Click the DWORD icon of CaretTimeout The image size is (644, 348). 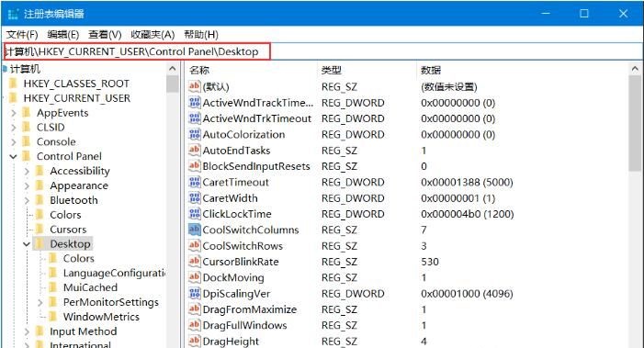(x=194, y=182)
